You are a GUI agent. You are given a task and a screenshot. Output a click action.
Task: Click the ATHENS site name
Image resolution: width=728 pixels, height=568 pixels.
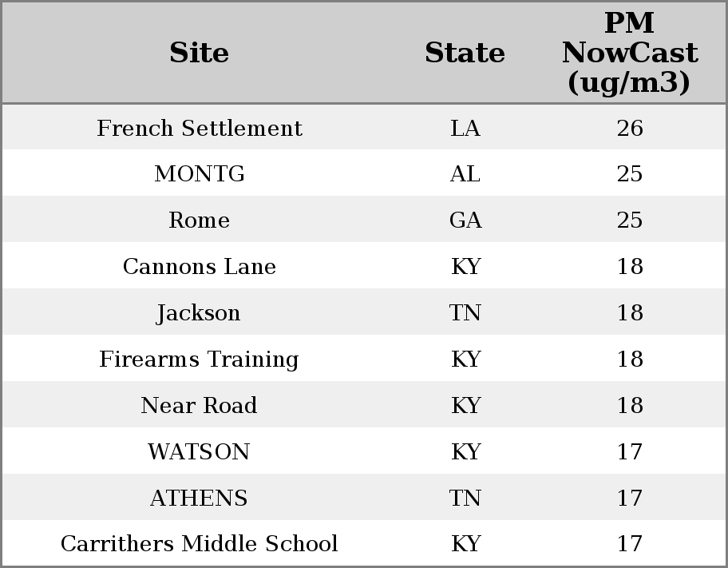click(199, 498)
